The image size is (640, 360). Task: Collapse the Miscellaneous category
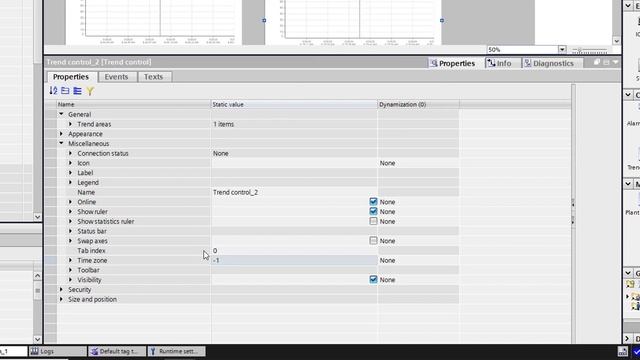[x=61, y=144]
